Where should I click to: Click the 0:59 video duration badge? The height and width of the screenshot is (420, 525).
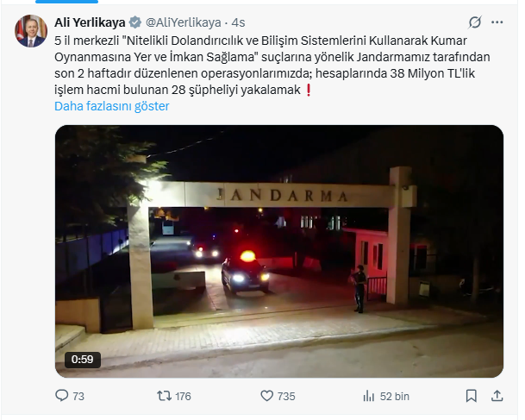coord(83,360)
